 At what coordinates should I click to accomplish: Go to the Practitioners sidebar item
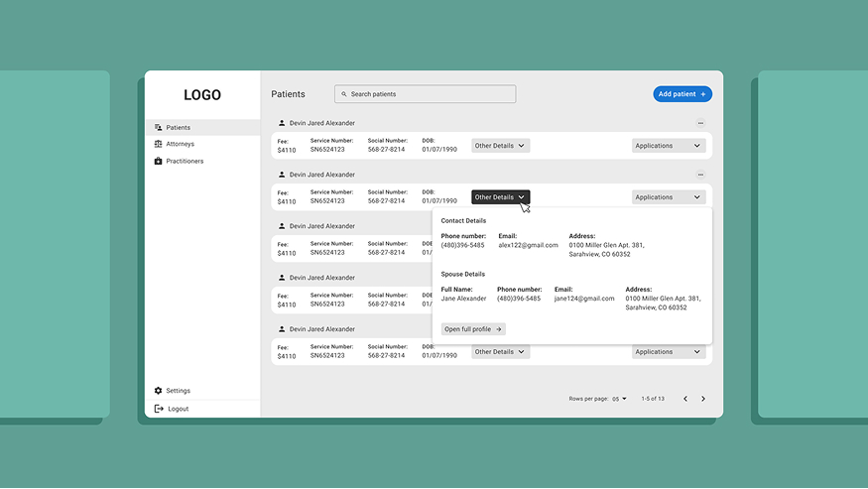[202, 161]
